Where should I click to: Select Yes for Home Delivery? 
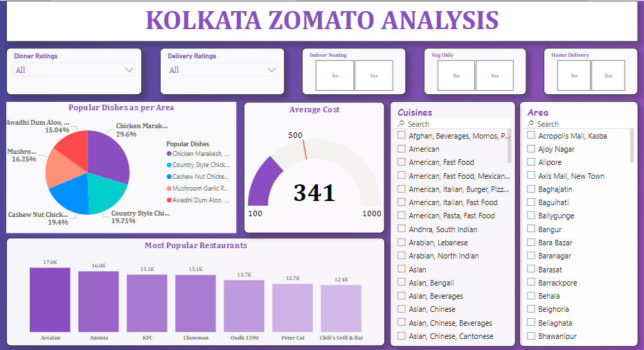click(607, 76)
